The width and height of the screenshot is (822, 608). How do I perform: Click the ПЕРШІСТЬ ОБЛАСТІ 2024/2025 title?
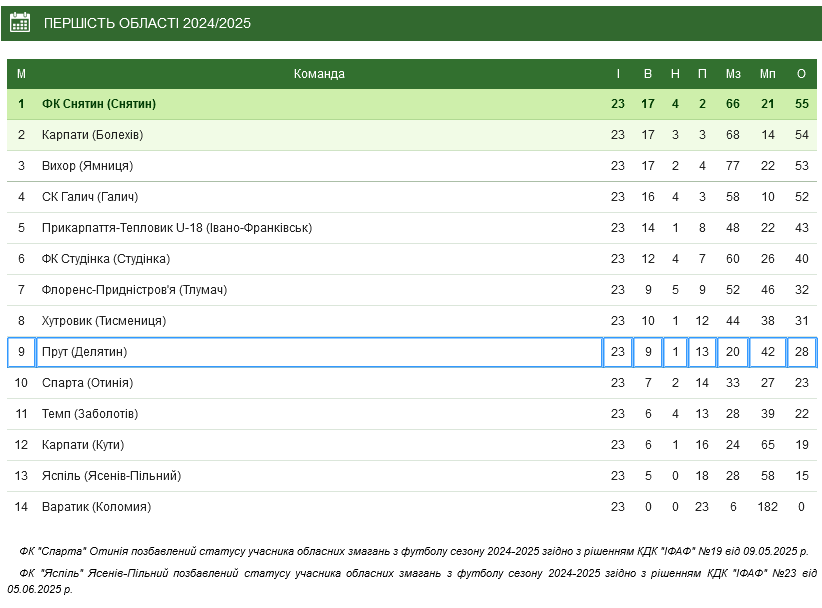pos(147,23)
